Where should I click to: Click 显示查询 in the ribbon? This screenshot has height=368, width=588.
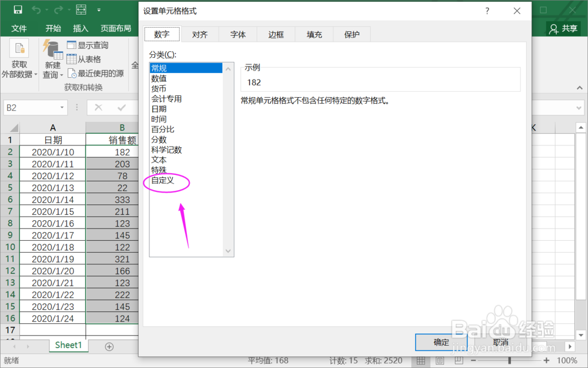pyautogui.click(x=88, y=45)
